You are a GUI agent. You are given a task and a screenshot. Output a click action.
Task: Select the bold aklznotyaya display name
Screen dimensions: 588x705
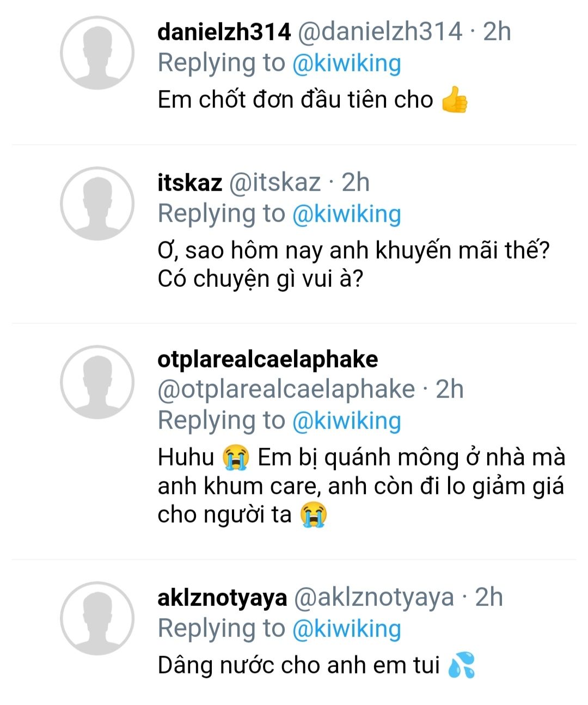tap(222, 598)
